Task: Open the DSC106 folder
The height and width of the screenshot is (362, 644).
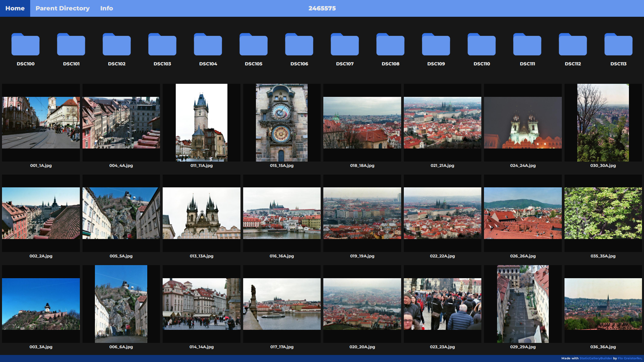Action: point(299,44)
